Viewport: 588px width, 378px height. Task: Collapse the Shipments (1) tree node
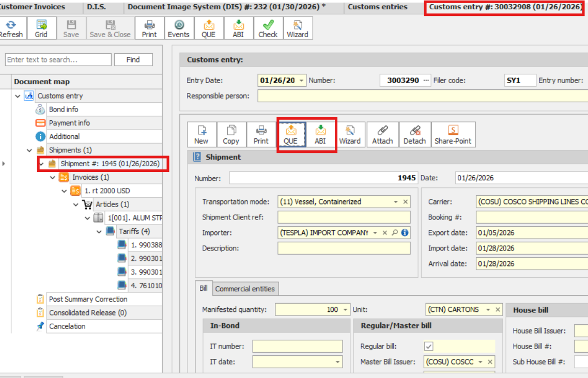29,150
